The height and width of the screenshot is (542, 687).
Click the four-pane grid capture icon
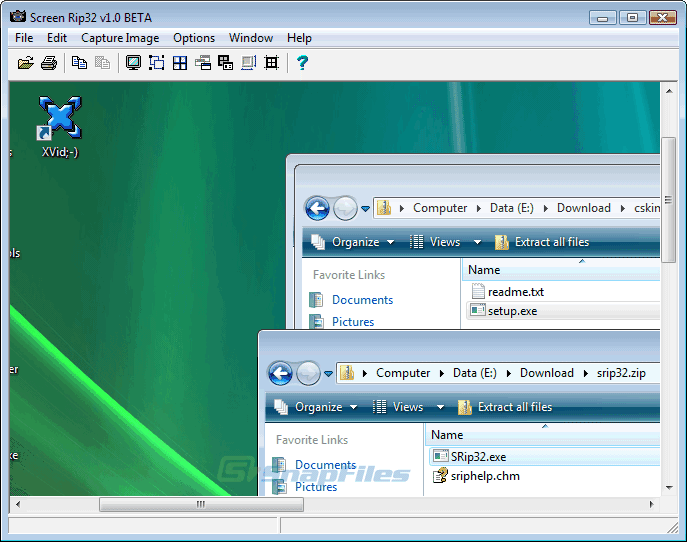(180, 63)
